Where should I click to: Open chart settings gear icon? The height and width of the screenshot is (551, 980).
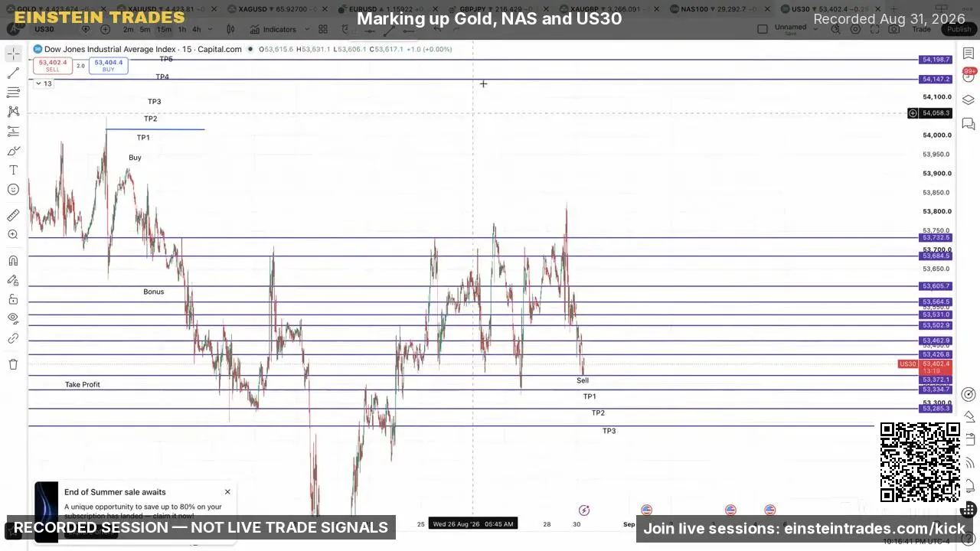coord(855,29)
